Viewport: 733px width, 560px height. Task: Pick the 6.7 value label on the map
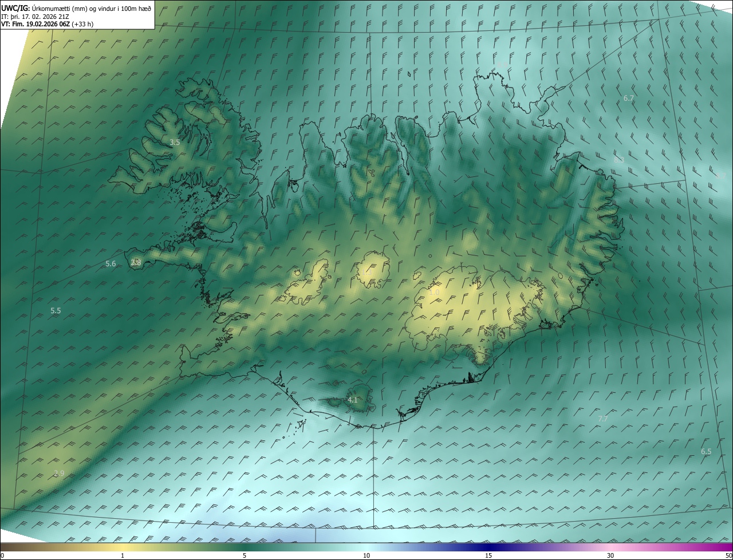pos(628,98)
